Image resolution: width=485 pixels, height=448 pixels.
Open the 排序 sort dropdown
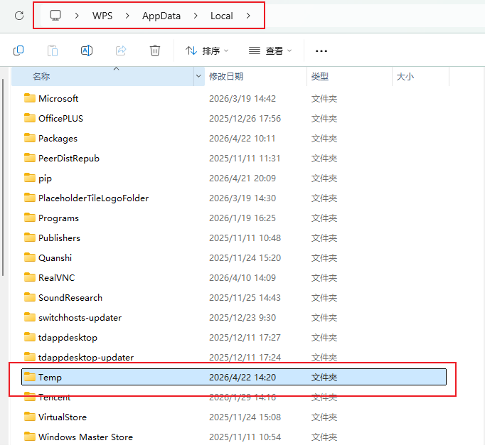(x=207, y=50)
